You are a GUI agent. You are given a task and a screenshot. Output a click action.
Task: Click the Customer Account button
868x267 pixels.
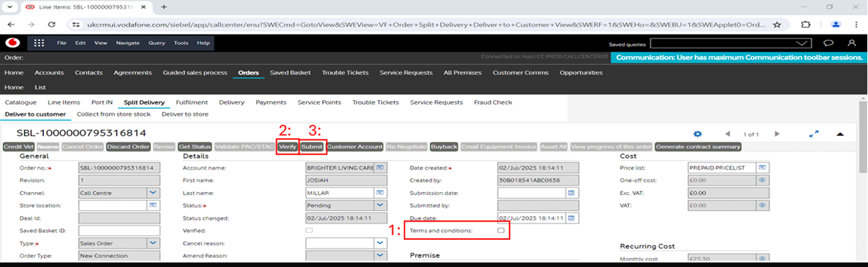click(354, 146)
